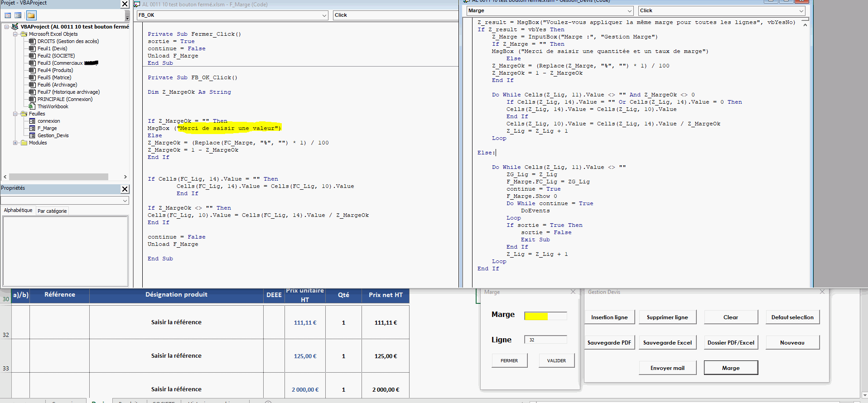Collapse the Microsoft Excel Objets folder
This screenshot has width=868, height=403.
click(x=15, y=34)
